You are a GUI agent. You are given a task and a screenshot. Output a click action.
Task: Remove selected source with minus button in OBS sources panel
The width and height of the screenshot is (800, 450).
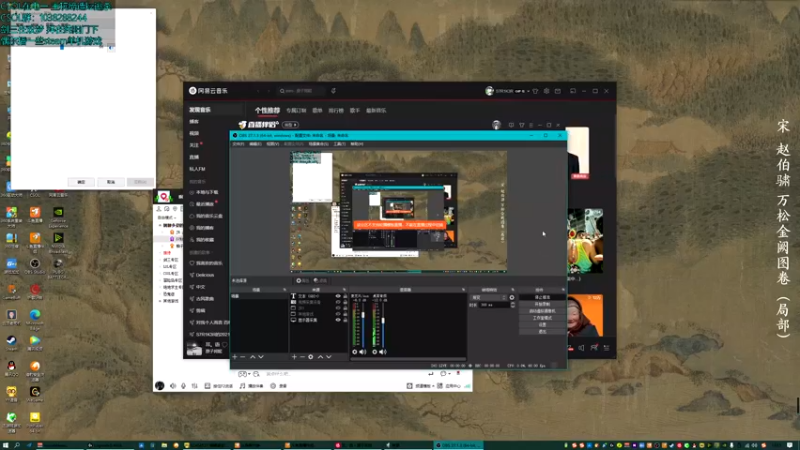(302, 357)
